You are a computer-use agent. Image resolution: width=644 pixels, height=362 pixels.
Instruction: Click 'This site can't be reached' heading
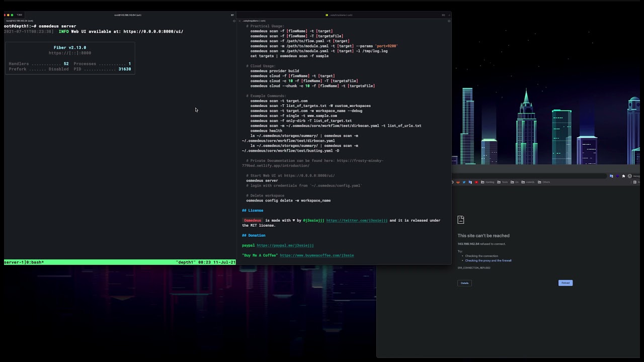pyautogui.click(x=484, y=236)
